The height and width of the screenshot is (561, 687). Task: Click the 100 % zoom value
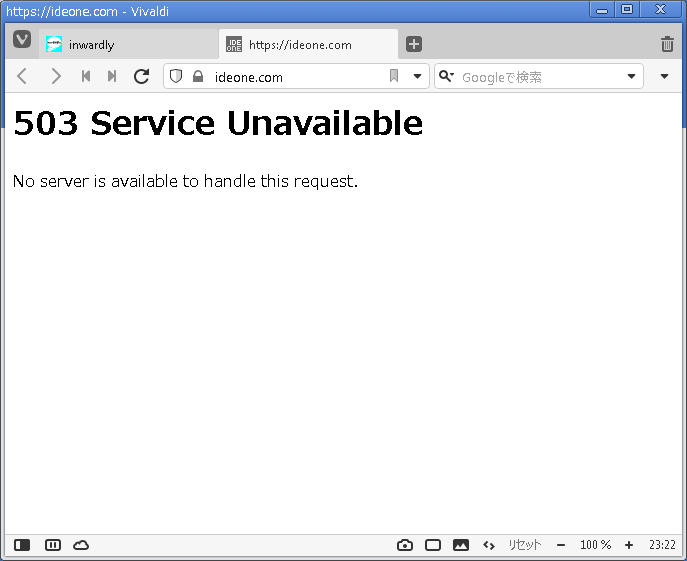pos(595,545)
